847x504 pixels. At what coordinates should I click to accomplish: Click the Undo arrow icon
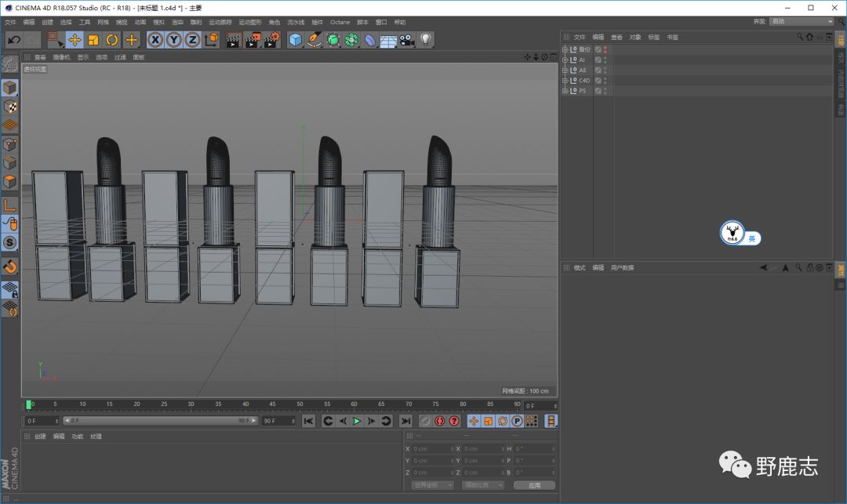(x=13, y=40)
